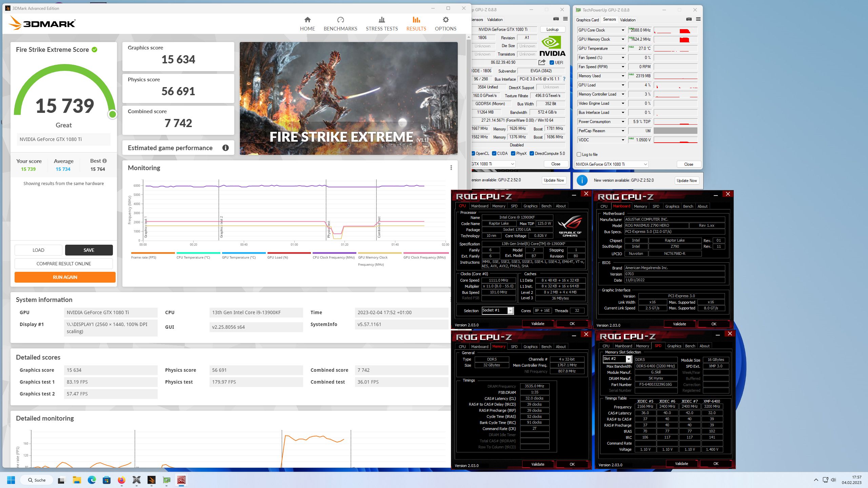Open Graphics tab in CPU-Z SPD window

[x=674, y=346]
